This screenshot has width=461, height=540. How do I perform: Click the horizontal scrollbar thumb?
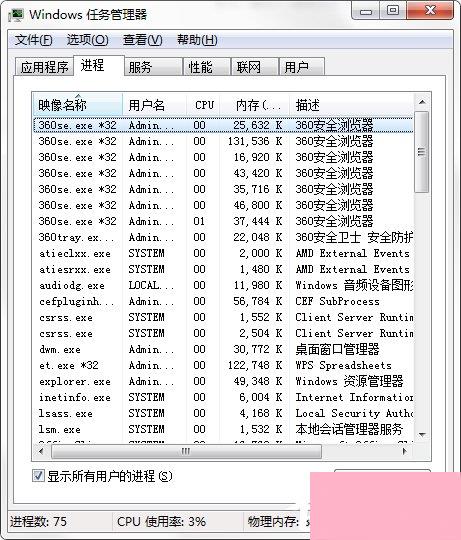[x=186, y=451]
